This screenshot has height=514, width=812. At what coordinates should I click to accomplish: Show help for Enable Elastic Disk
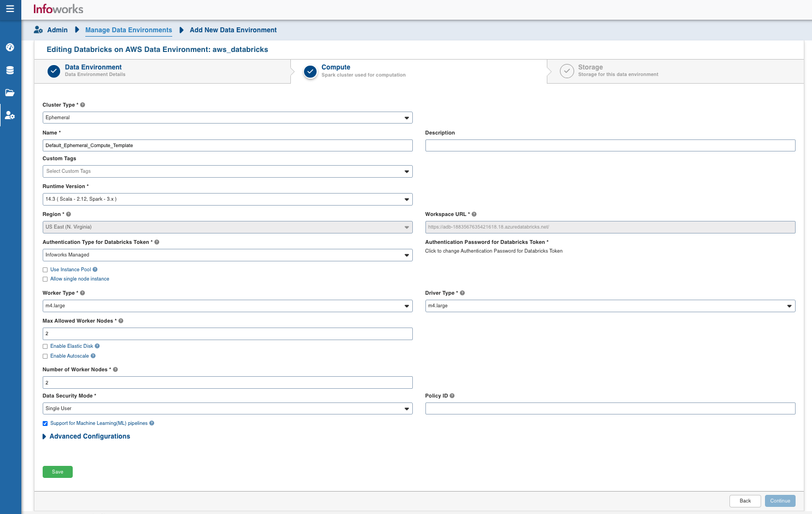[97, 346]
